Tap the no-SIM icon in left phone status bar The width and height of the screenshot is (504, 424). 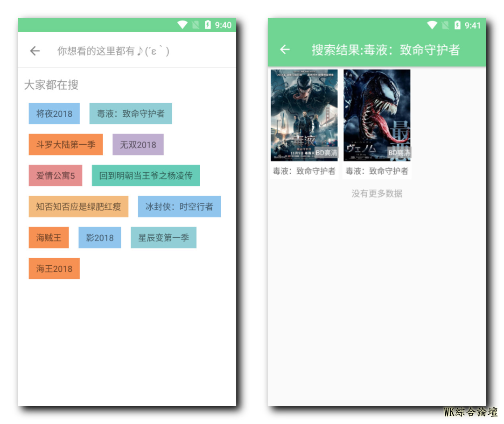point(196,25)
